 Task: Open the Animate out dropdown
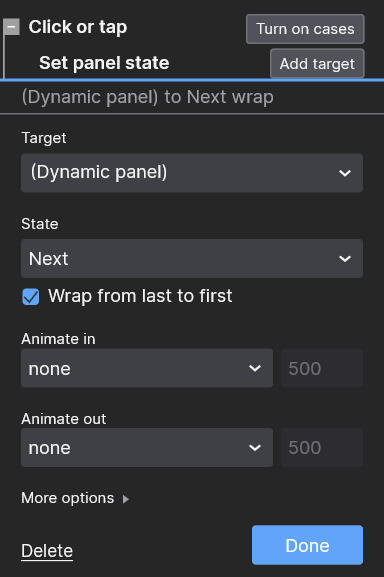tap(147, 447)
